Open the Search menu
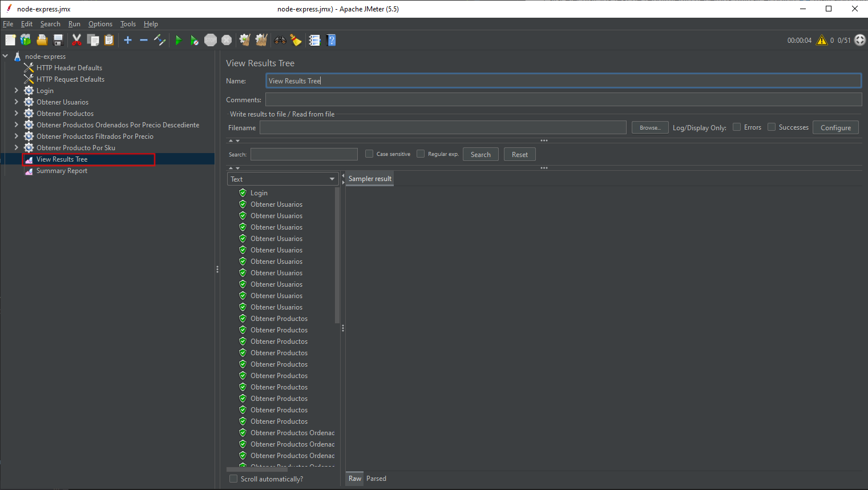This screenshot has width=868, height=490. click(50, 24)
